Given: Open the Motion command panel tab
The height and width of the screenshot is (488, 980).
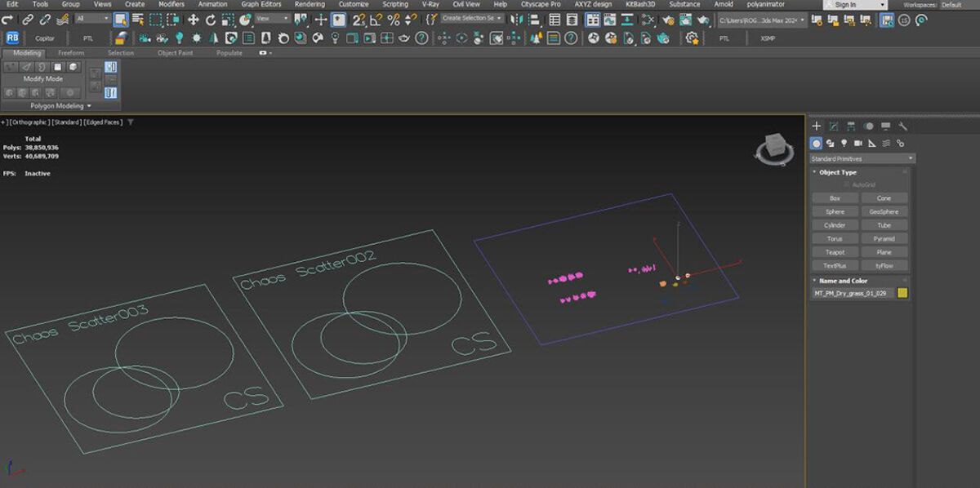Looking at the screenshot, I should (868, 126).
